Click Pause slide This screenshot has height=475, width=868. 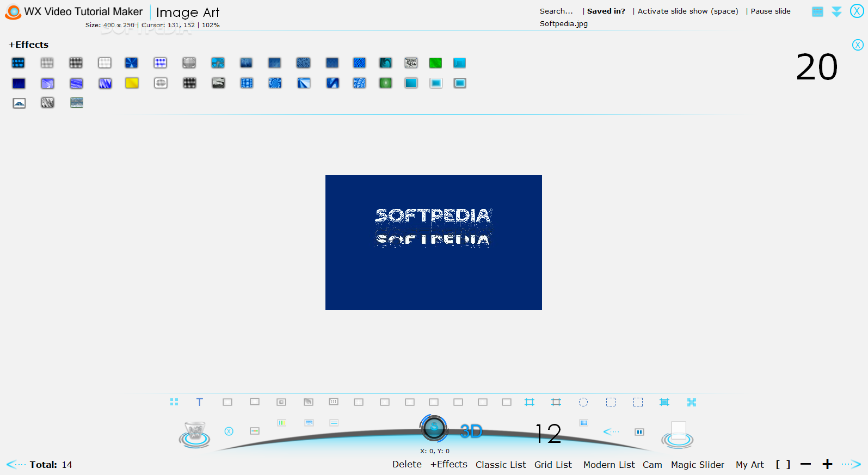[771, 11]
